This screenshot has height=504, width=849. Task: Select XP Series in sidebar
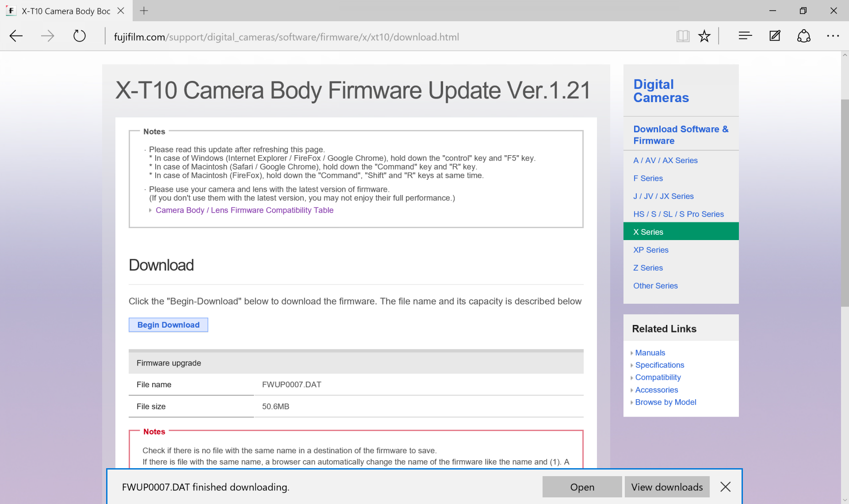[x=650, y=250]
